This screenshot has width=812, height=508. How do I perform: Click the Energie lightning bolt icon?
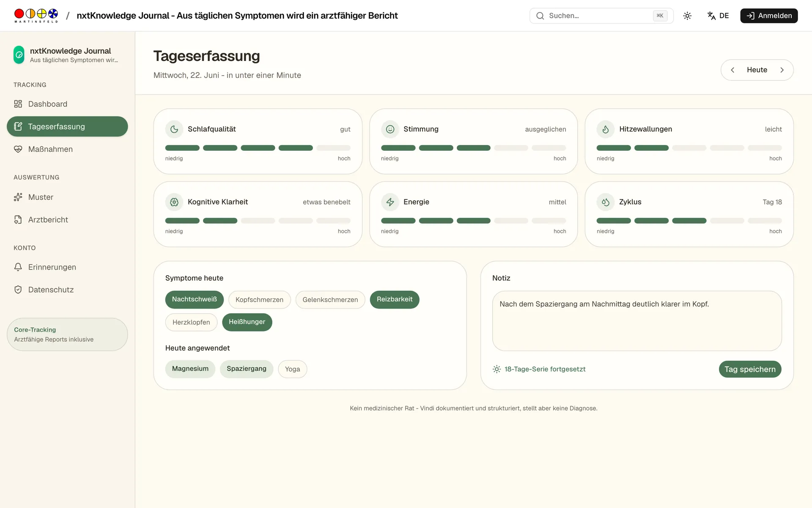point(390,202)
